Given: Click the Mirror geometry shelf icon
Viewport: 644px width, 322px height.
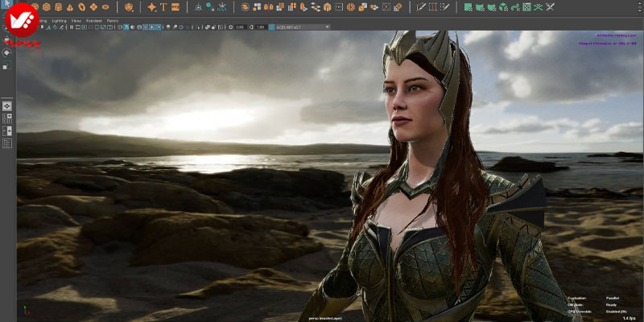Looking at the screenshot, I should click(268, 7).
